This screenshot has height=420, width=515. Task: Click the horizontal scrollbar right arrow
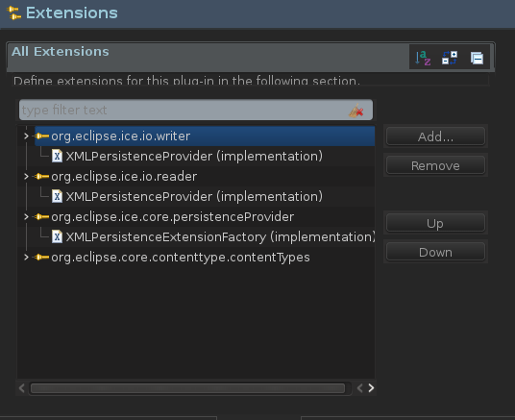[371, 388]
